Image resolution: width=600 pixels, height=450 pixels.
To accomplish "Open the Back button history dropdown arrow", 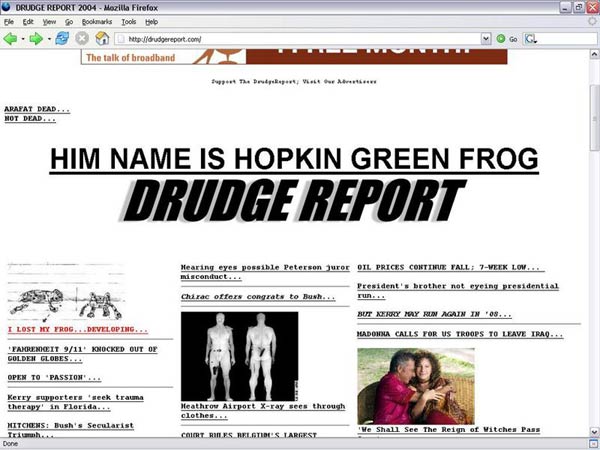I will click(x=23, y=39).
